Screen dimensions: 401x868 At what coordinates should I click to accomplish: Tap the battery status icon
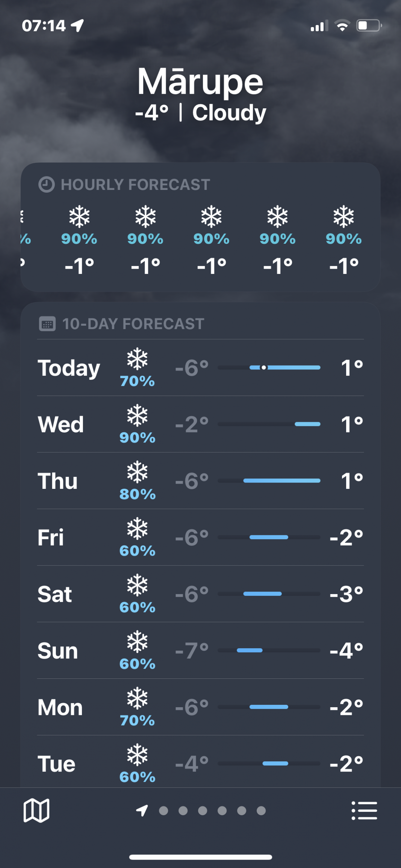369,26
